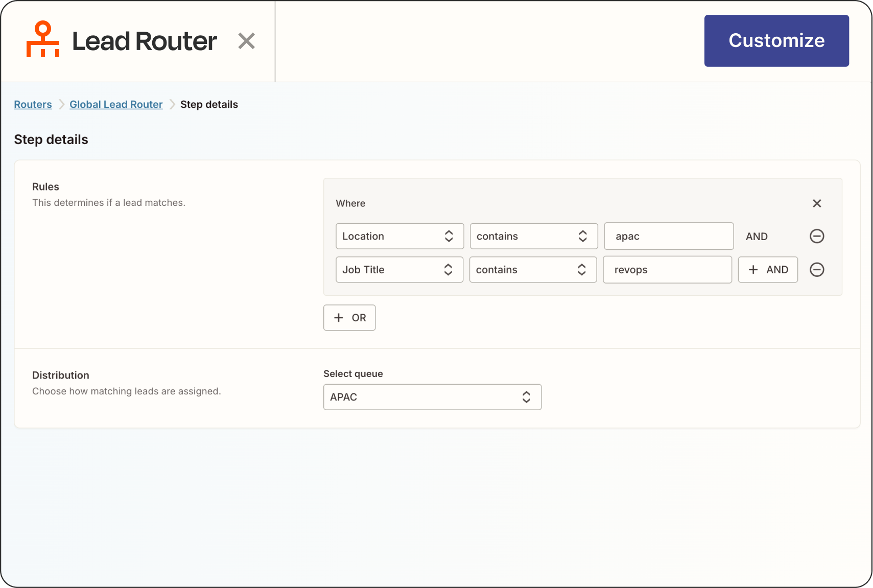Remove the Where rule group with X
873x588 pixels.
pyautogui.click(x=816, y=203)
